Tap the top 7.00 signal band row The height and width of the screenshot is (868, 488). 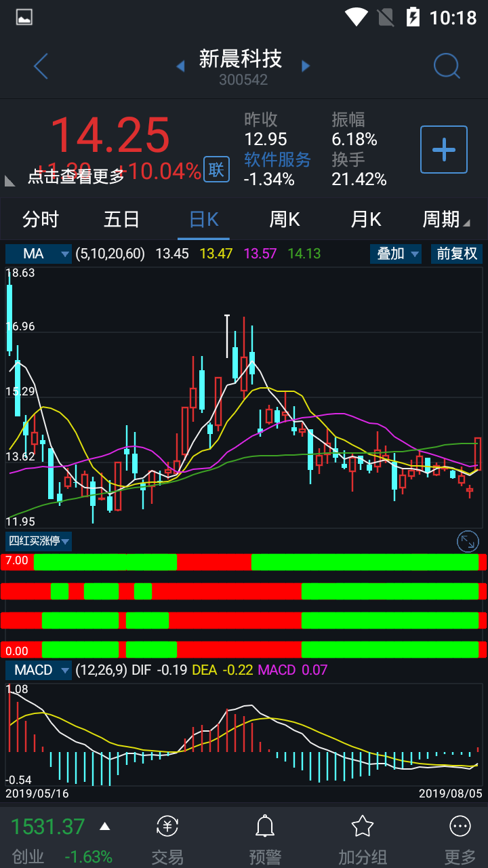[x=244, y=561]
